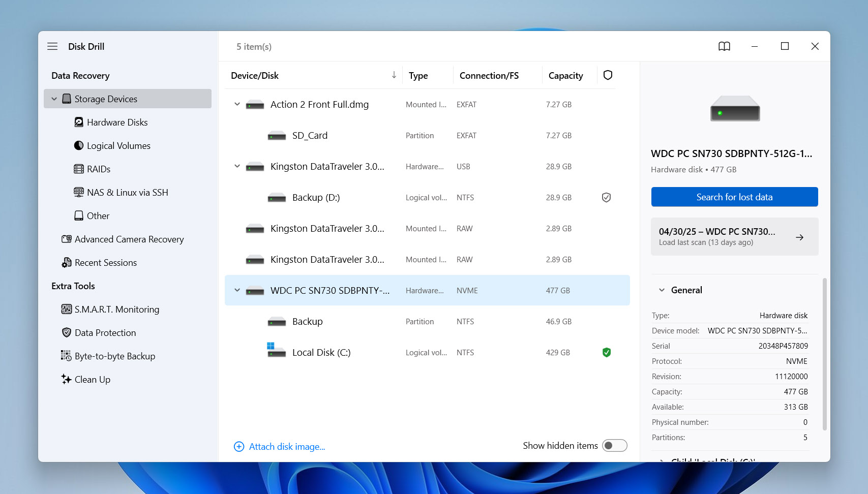This screenshot has width=868, height=494.
Task: Click the SD_Card drive icon
Action: pyautogui.click(x=277, y=136)
